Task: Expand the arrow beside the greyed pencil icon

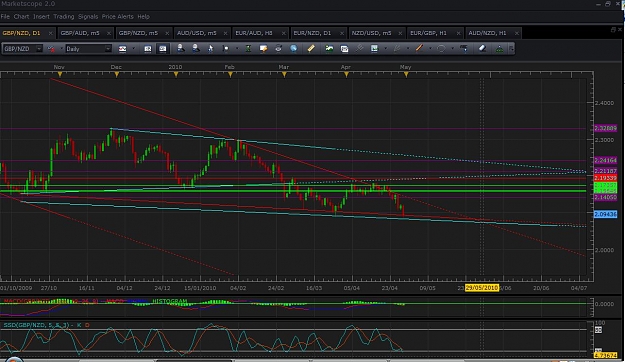Action: [x=408, y=49]
